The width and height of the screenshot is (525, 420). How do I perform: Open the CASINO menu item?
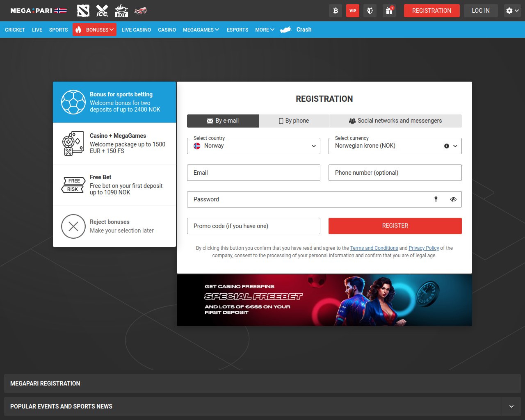pos(167,30)
